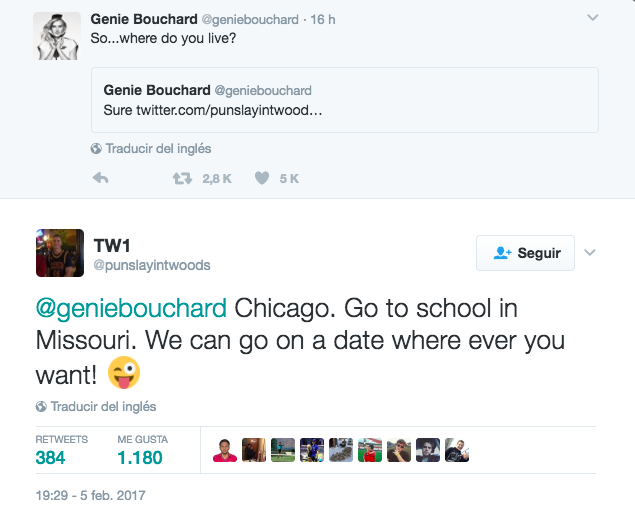Click the @geniebouchard mention in TW1's reply
The width and height of the screenshot is (635, 515).
(131, 308)
